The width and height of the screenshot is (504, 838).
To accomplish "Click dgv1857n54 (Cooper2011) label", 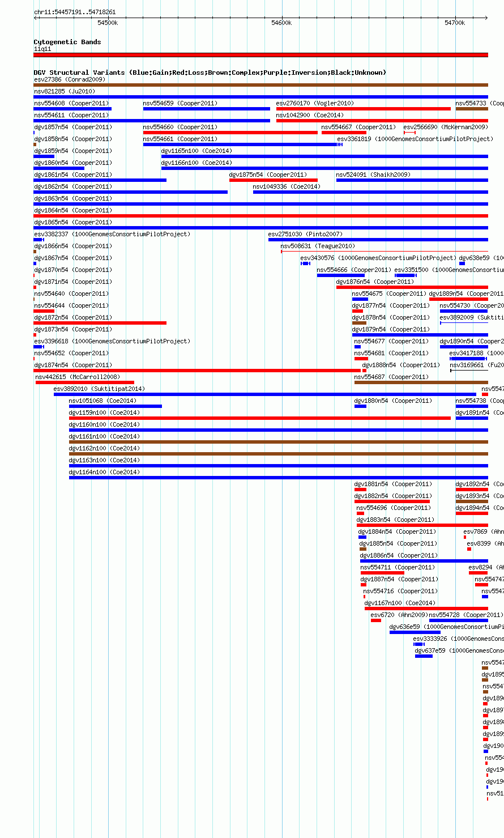I will [73, 127].
